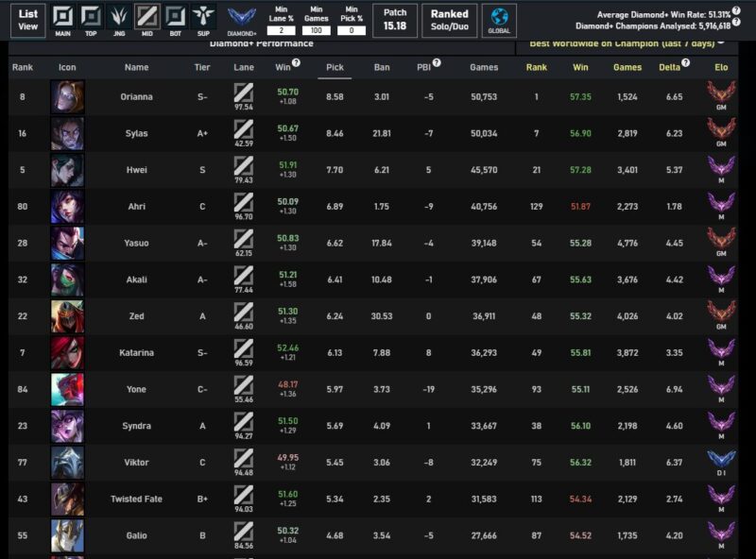Switch to List View
The height and width of the screenshot is (559, 756).
(28, 19)
